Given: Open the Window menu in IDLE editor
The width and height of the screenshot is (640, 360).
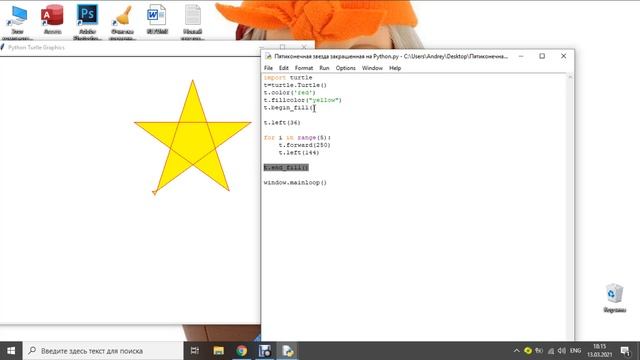Looking at the screenshot, I should point(372,68).
